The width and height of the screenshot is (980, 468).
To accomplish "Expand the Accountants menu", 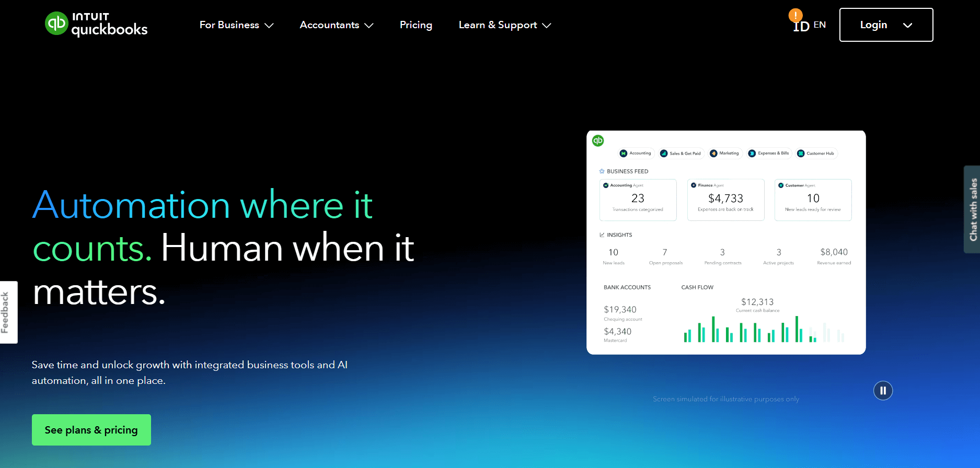I will (x=337, y=25).
